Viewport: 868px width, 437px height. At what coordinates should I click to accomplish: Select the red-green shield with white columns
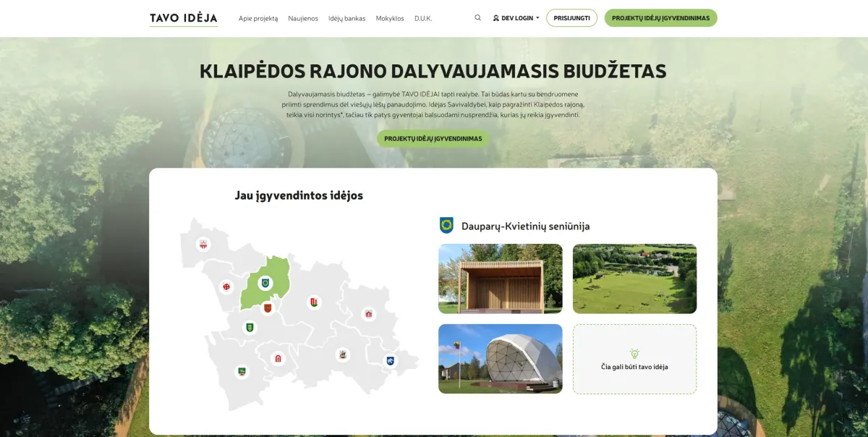point(314,302)
